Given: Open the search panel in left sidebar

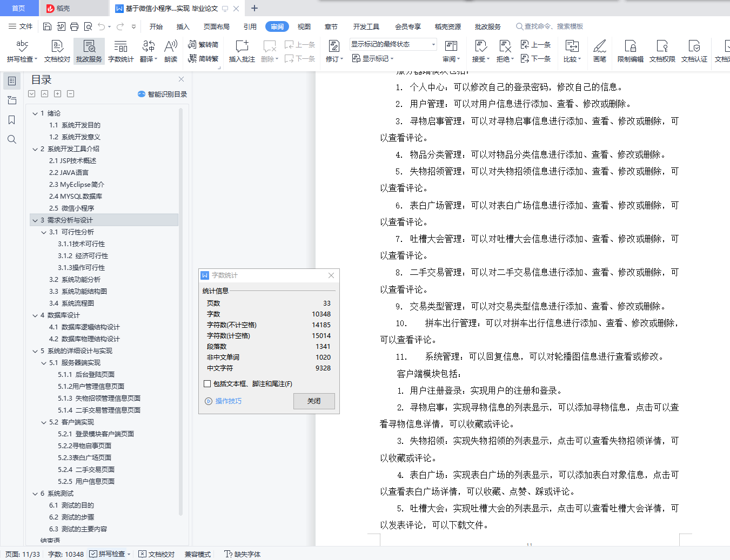Looking at the screenshot, I should pos(11,139).
